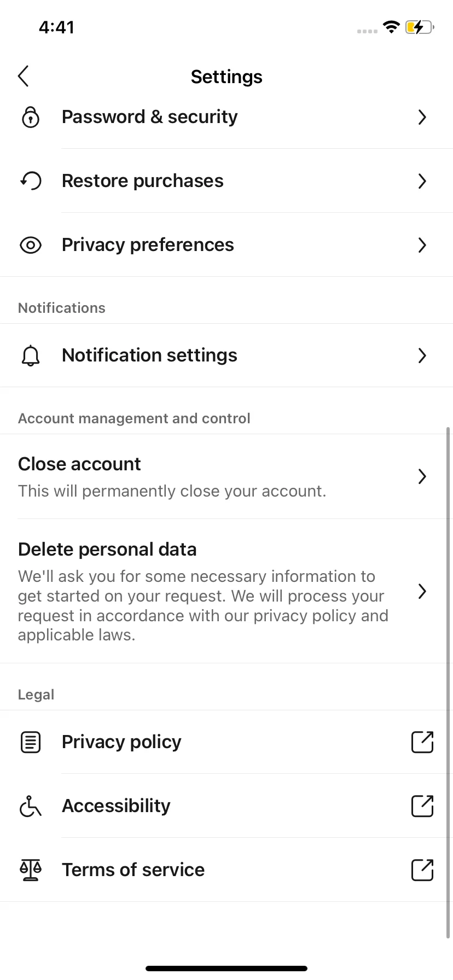The width and height of the screenshot is (453, 980).
Task: Click the document icon beside Privacy policy
Action: point(31,742)
